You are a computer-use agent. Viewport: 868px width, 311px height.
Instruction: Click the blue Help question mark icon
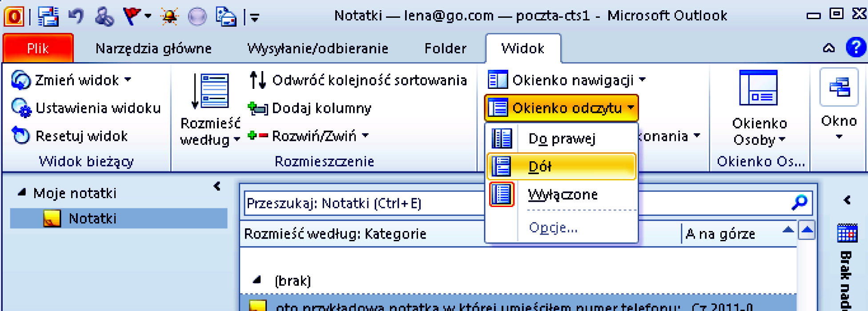click(856, 48)
